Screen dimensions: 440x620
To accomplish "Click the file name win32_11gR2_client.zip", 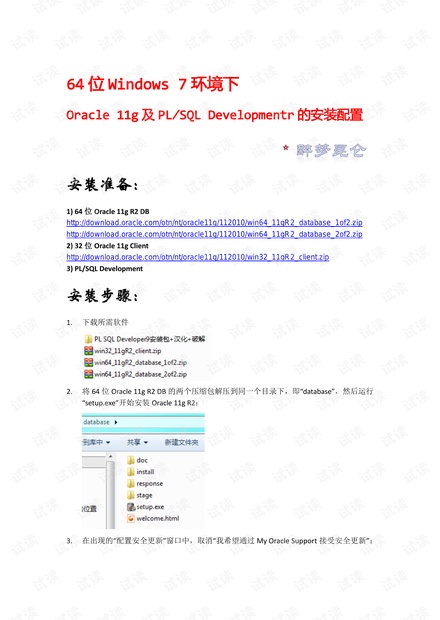I will (128, 351).
